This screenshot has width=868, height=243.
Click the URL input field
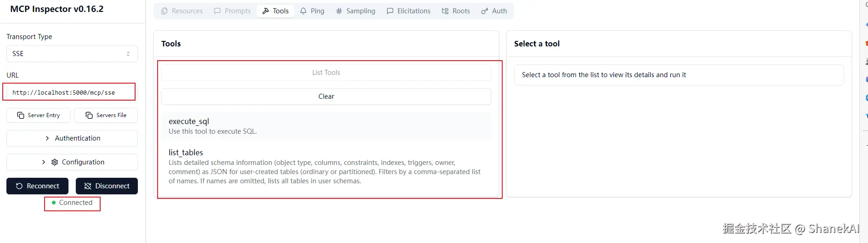tap(69, 92)
